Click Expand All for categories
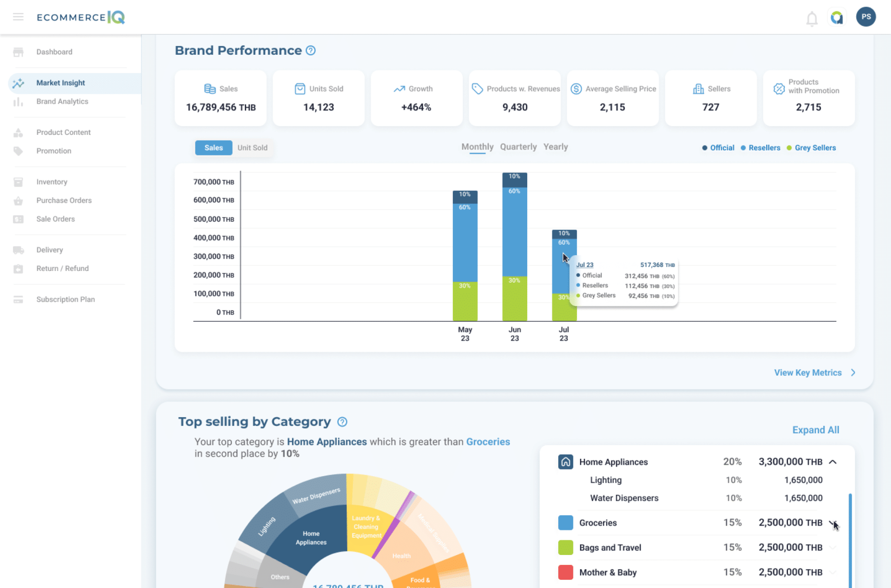Image resolution: width=891 pixels, height=588 pixels. point(816,430)
